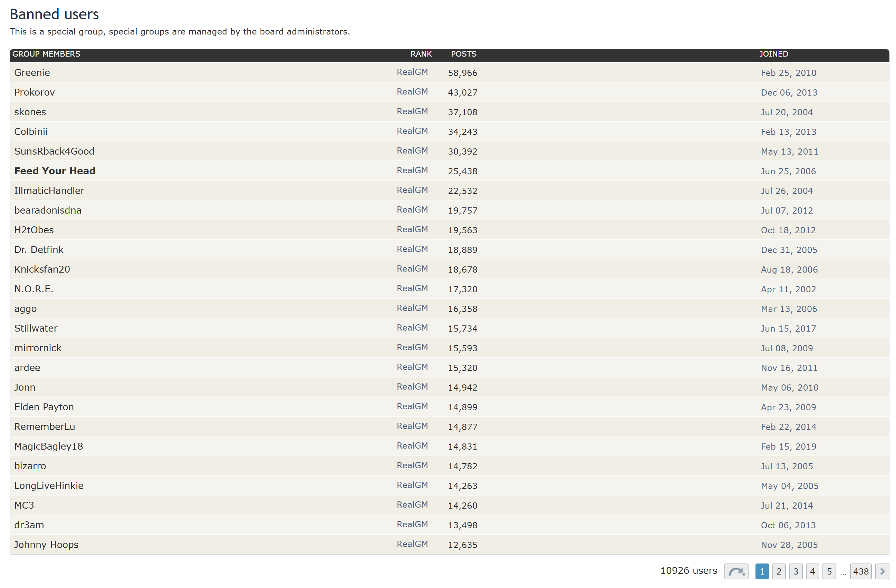Jump to page 4

tap(812, 571)
